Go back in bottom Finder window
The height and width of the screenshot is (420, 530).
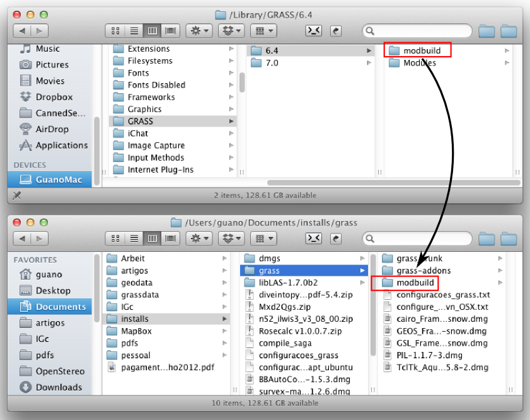[x=22, y=239]
